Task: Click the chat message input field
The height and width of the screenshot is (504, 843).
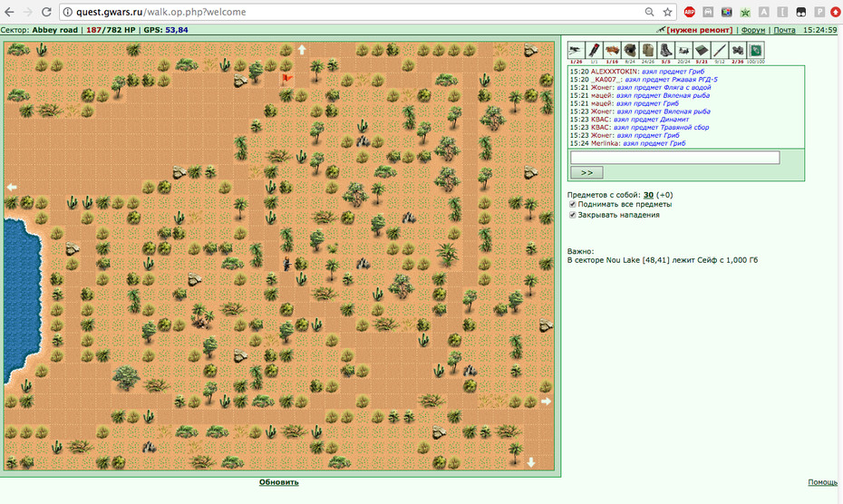Action: (x=674, y=157)
